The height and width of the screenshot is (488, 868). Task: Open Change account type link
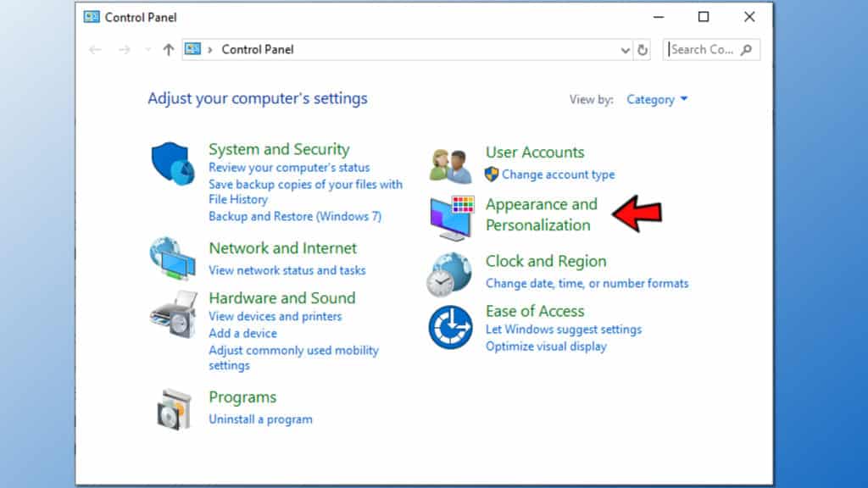[558, 175]
